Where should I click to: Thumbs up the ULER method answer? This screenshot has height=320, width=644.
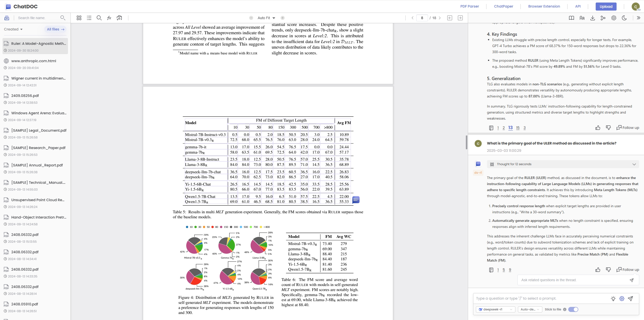point(598,270)
